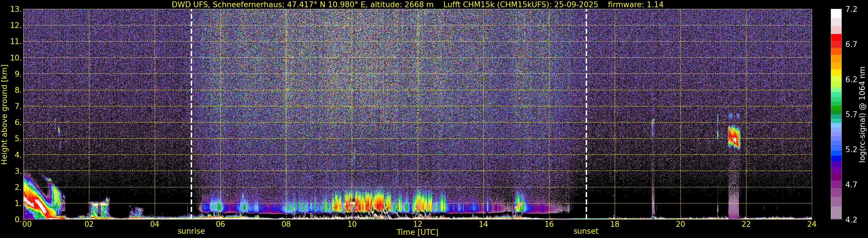The width and height of the screenshot is (868, 238).
Task: Click the height axis tick '13.'
Action: click(x=16, y=9)
